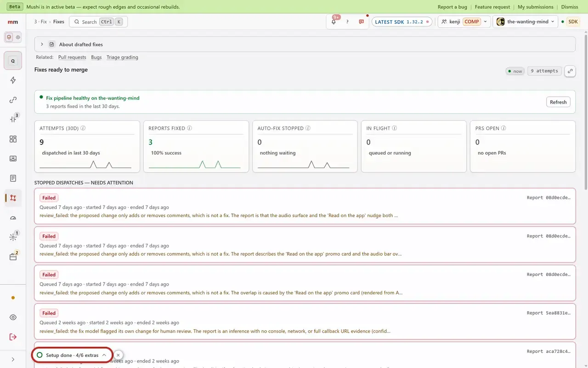The image size is (588, 368).
Task: Toggle the small eye icon beside the shield
Action: 18,37
